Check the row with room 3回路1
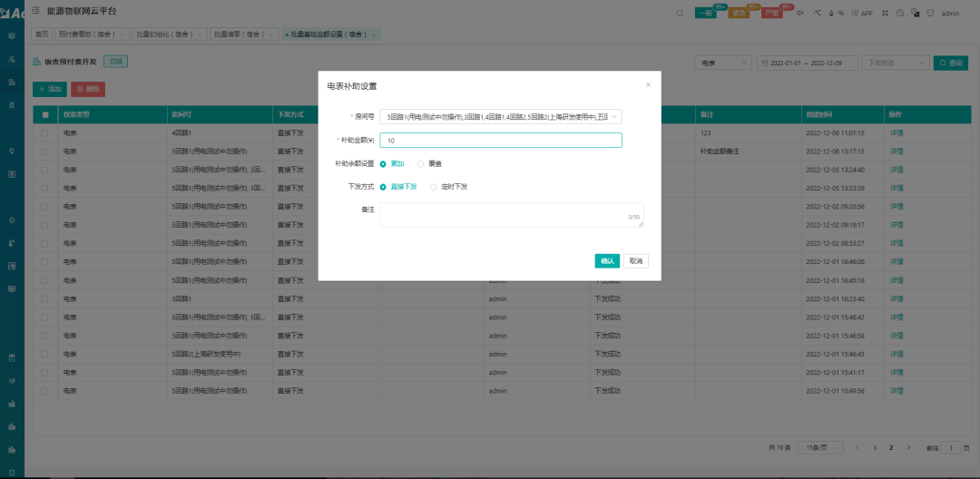Image resolution: width=980 pixels, height=479 pixels. (x=45, y=299)
